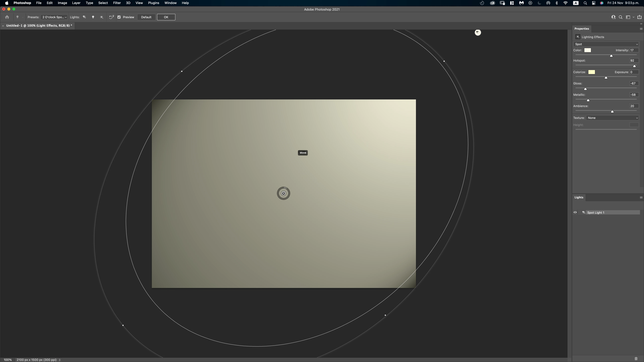Expand the Texture None dropdown
The image size is (644, 362).
(x=612, y=118)
